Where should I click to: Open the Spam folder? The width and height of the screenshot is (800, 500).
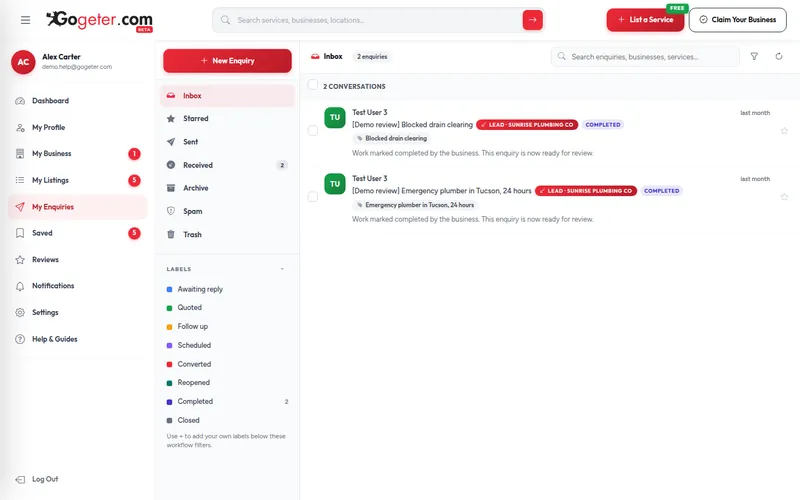(228, 211)
